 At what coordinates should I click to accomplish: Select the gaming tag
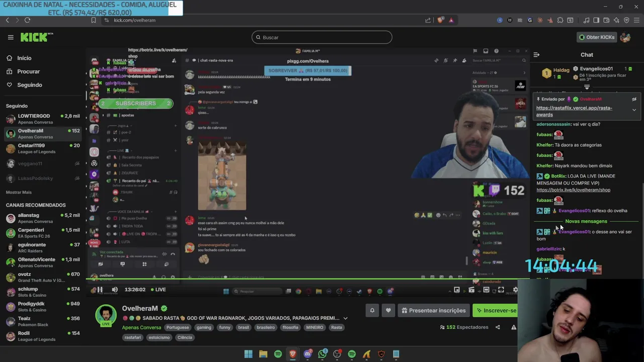[x=204, y=327]
